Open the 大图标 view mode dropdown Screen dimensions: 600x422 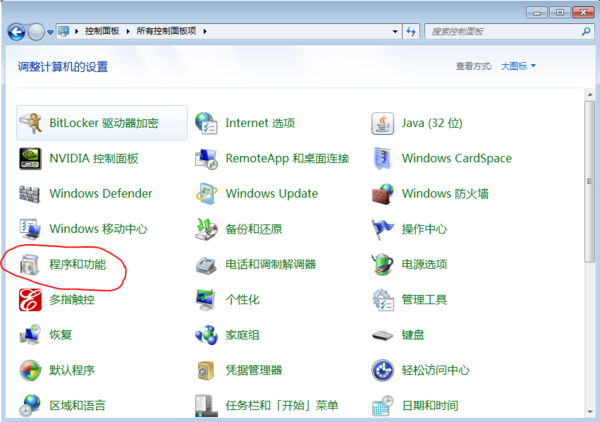click(x=518, y=66)
